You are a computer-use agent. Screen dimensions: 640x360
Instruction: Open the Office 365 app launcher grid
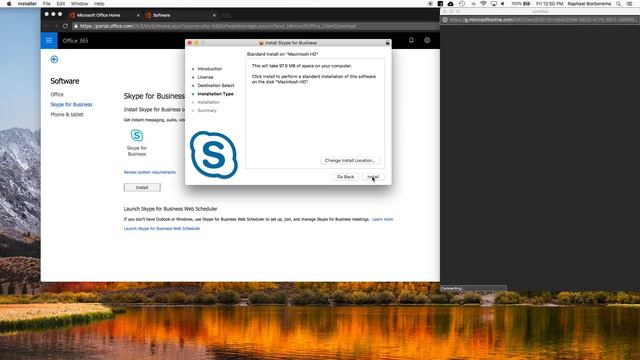coord(49,40)
